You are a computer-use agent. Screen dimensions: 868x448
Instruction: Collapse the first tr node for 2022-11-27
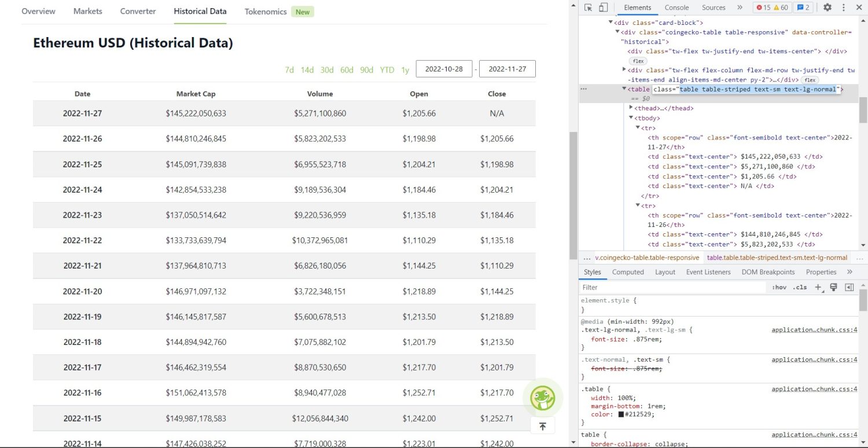[x=638, y=127]
